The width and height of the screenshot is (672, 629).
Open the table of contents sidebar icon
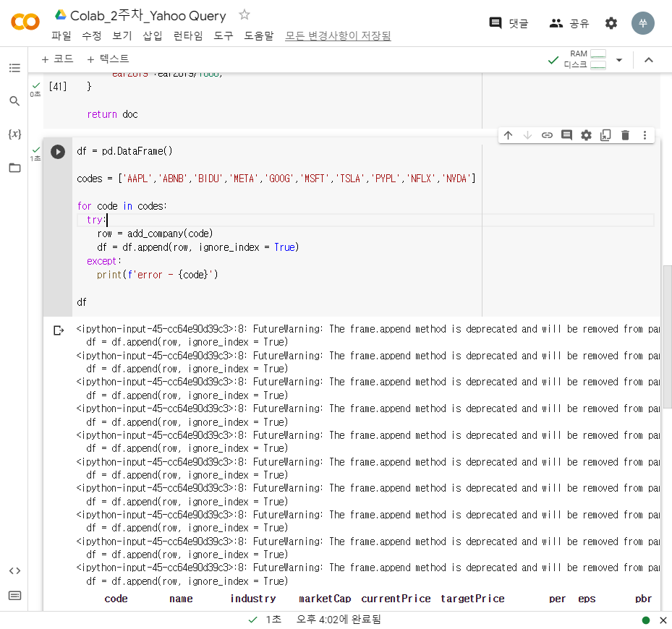(x=14, y=68)
